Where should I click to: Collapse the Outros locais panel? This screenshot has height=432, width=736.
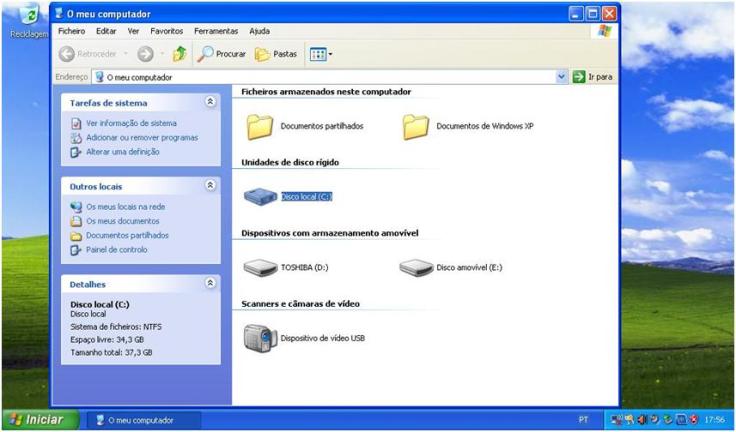pos(210,186)
